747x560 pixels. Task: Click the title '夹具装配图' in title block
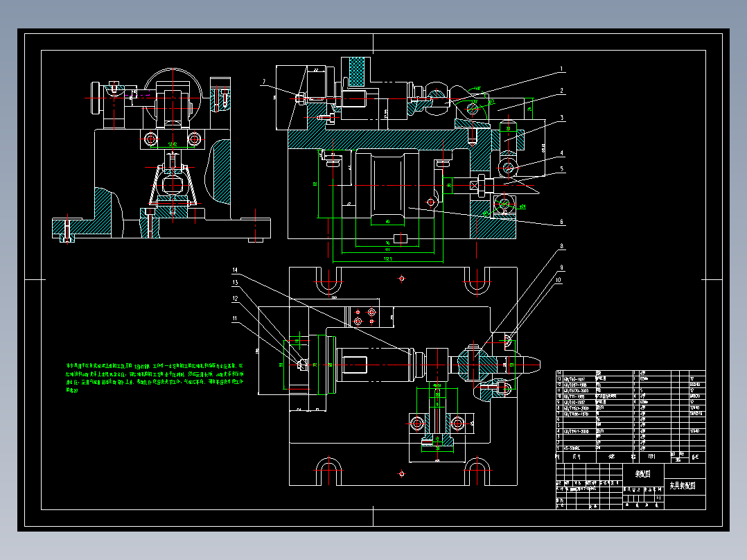point(682,486)
